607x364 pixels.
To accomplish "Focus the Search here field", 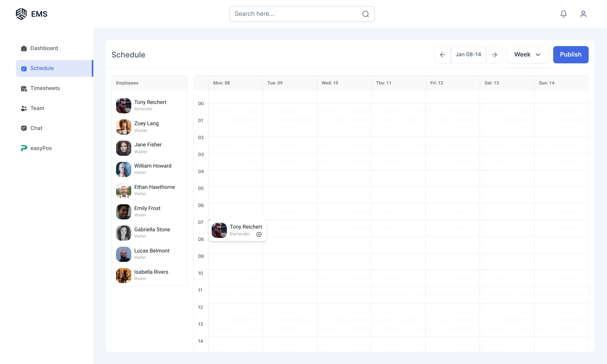I will click(x=302, y=14).
